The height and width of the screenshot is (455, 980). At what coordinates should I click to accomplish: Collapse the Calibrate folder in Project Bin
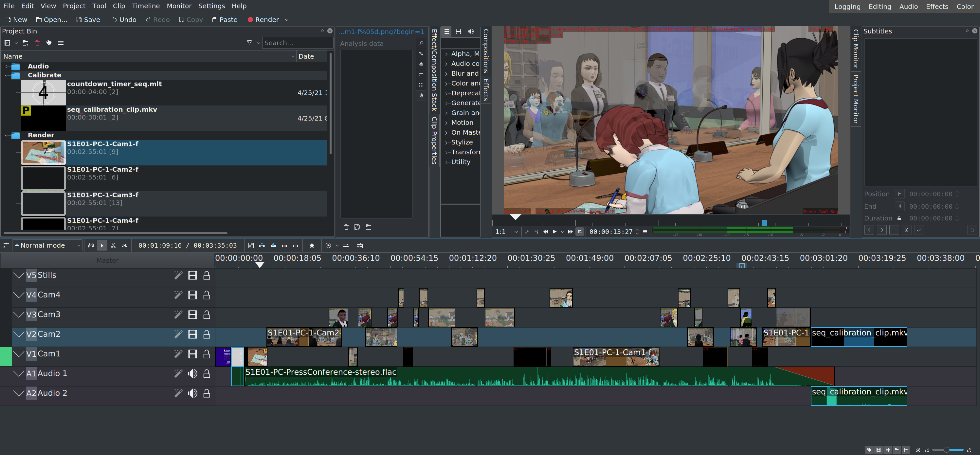7,75
